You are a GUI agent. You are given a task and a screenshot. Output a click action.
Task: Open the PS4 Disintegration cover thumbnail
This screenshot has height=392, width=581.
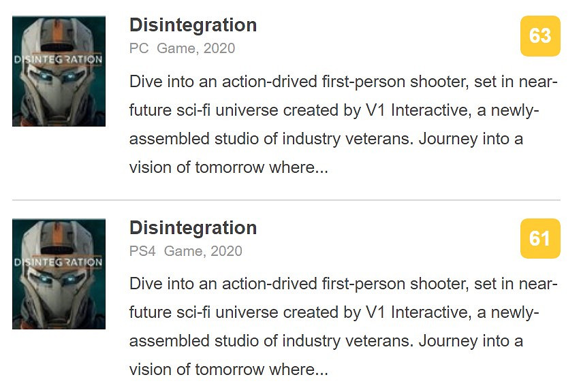point(59,274)
